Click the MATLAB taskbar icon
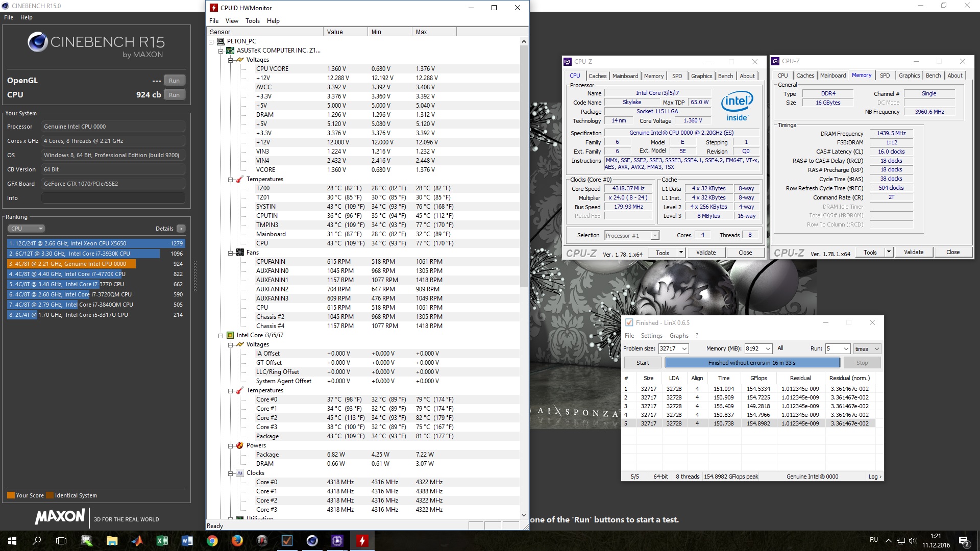 point(137,541)
